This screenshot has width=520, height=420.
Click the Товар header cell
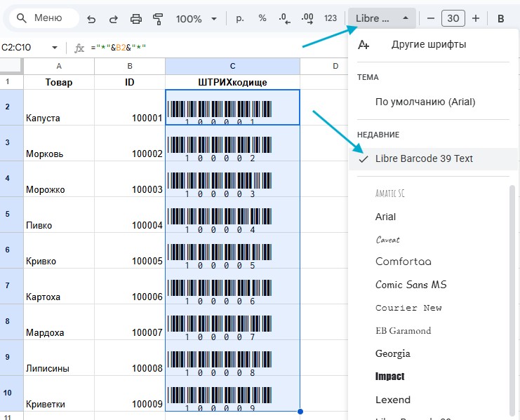tap(59, 82)
